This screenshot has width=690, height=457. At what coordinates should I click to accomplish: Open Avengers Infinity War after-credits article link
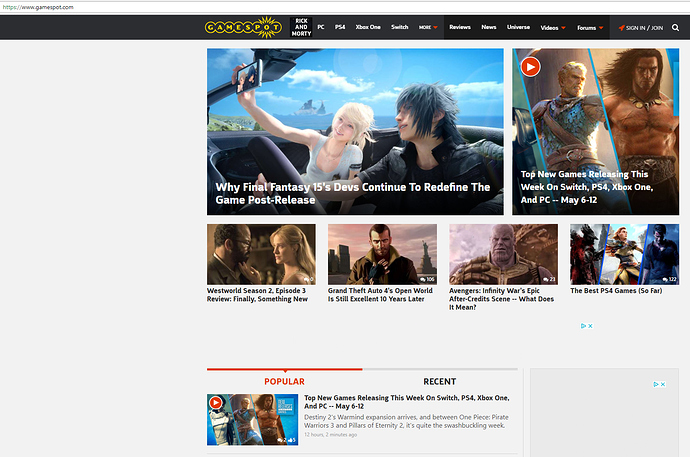tap(501, 299)
